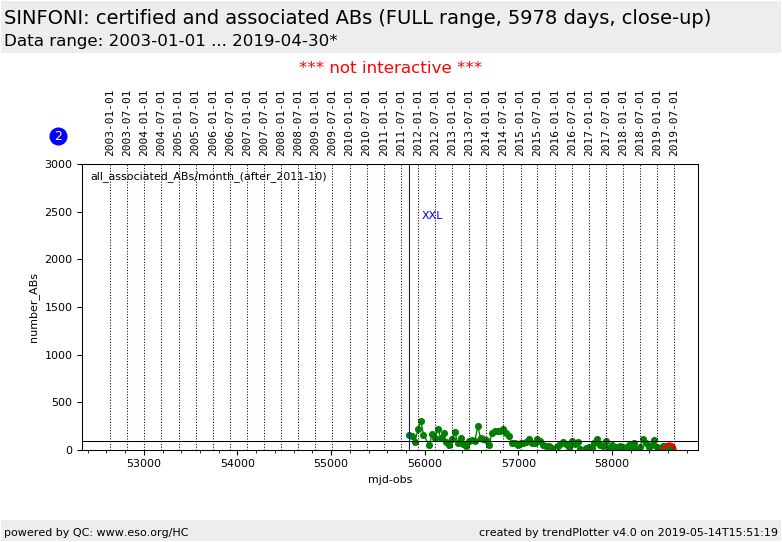Viewport: 782px width, 542px height.
Task: Click the 56000 x-axis tick label
Action: [425, 465]
